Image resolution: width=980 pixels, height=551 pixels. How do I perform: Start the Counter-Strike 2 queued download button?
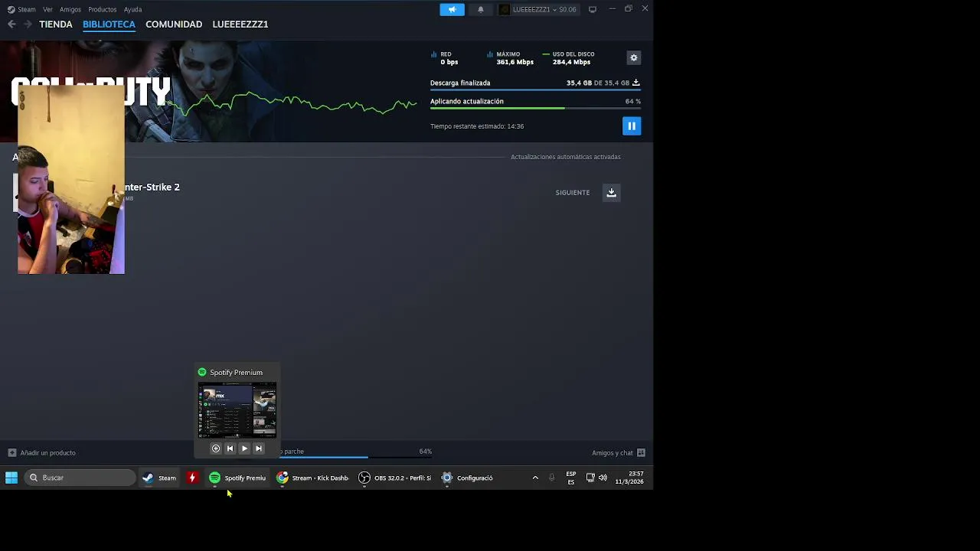click(611, 193)
